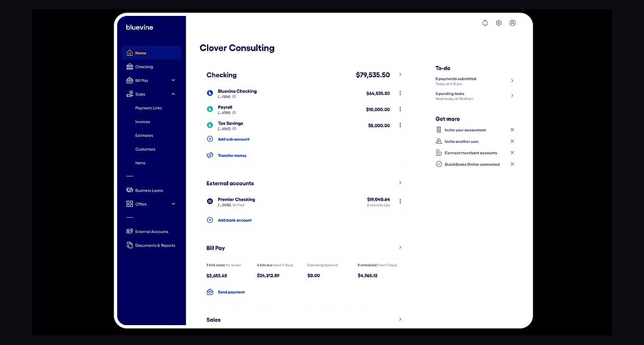Click the Premier Checking bank icon
The height and width of the screenshot is (345, 644).
[x=210, y=201]
